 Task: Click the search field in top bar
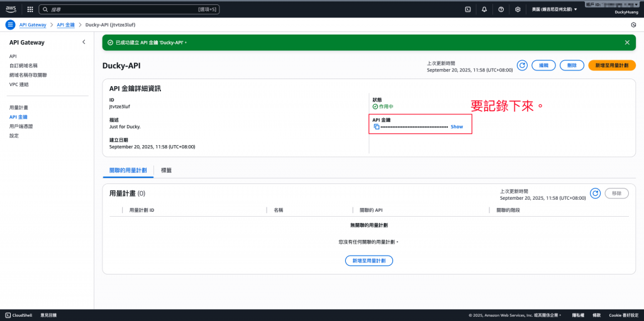click(129, 9)
